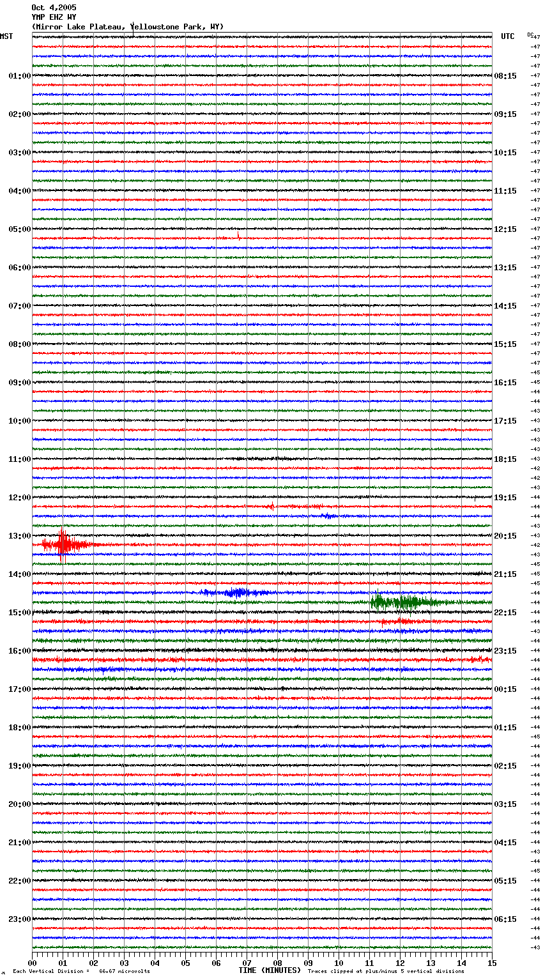Click the '16:15' UTC time label

point(505,383)
